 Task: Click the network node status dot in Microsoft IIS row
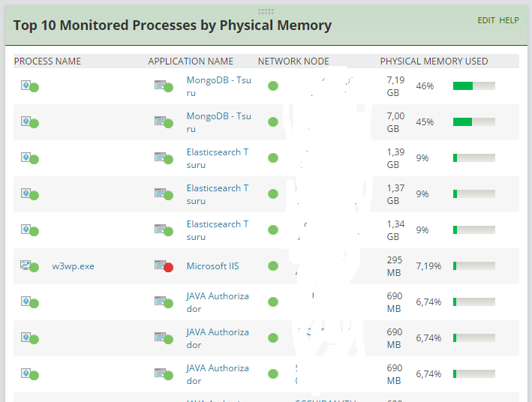tap(273, 266)
